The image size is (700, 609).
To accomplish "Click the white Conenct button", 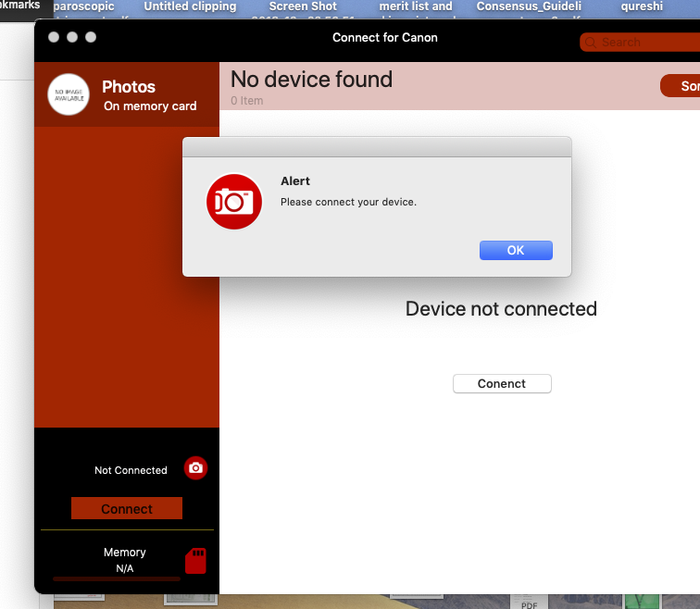I will coord(502,384).
